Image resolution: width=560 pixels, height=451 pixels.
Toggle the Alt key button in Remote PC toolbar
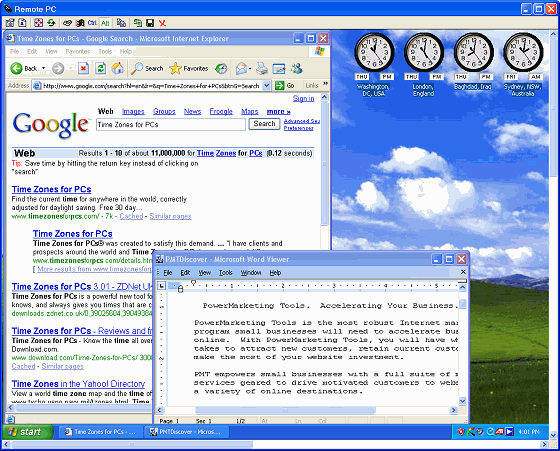(x=105, y=23)
